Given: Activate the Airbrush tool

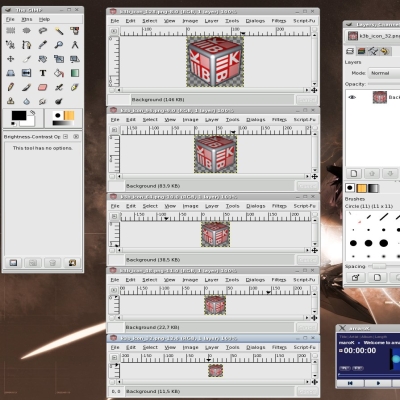Looking at the screenshot, I should [59, 87].
